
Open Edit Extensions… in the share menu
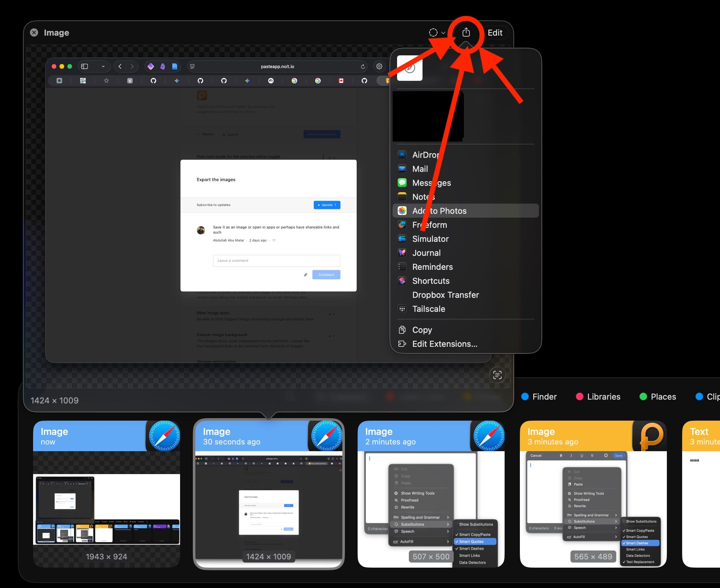466,344
